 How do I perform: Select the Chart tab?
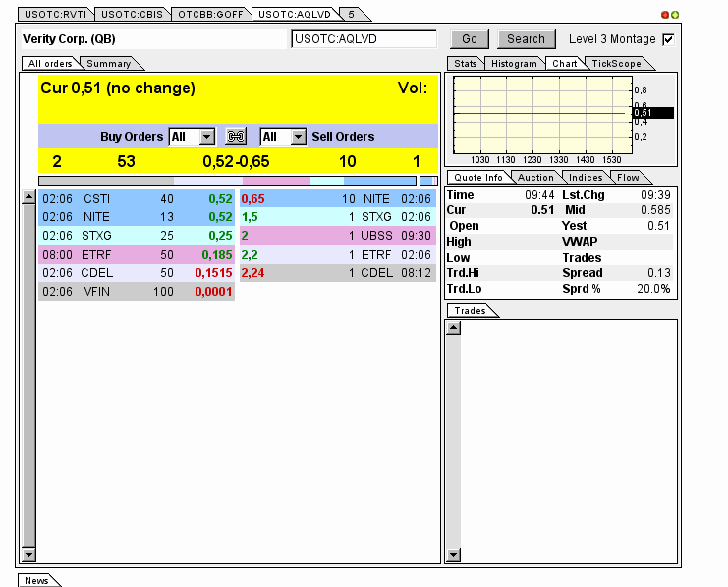(x=565, y=64)
